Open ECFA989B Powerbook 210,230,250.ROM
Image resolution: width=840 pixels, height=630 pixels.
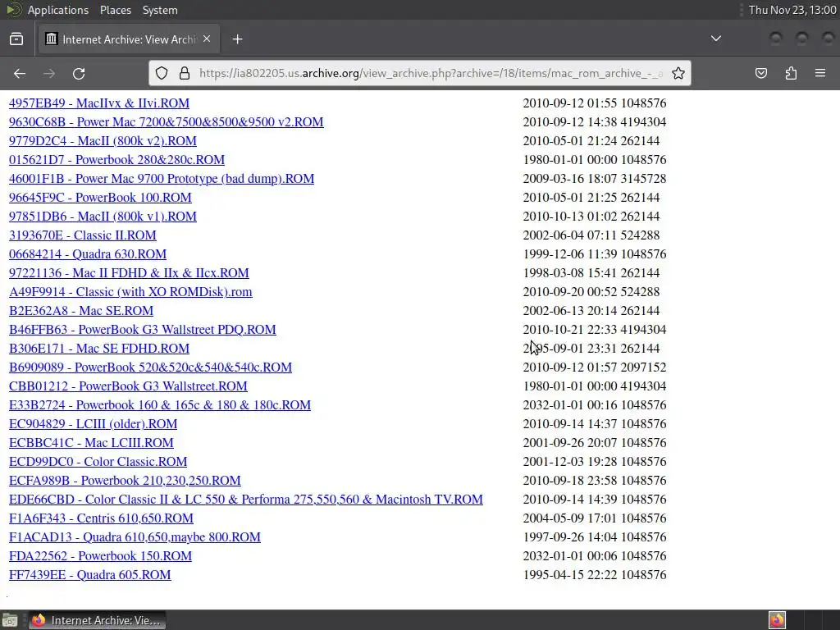125,481
